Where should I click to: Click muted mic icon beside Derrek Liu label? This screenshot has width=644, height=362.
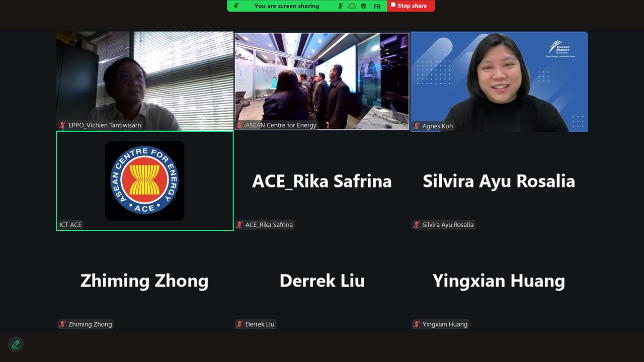(x=239, y=324)
